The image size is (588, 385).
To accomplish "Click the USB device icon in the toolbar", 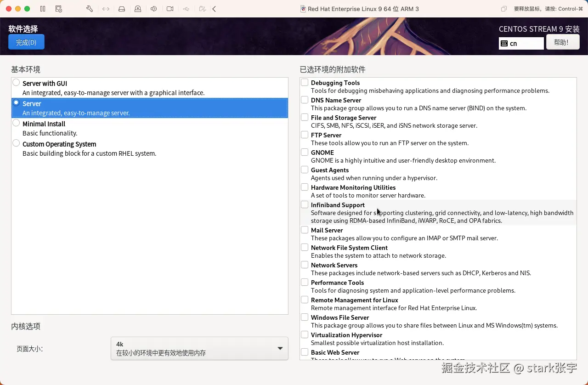I will (x=186, y=9).
